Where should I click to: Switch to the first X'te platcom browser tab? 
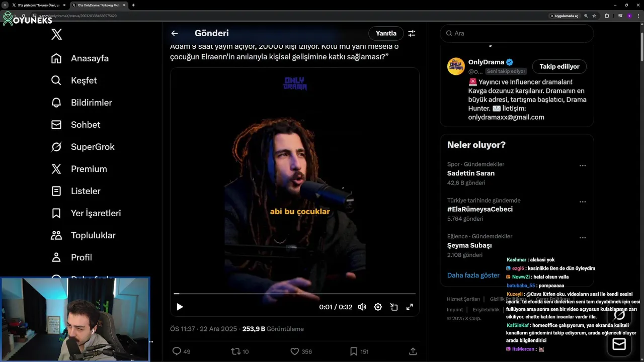39,5
